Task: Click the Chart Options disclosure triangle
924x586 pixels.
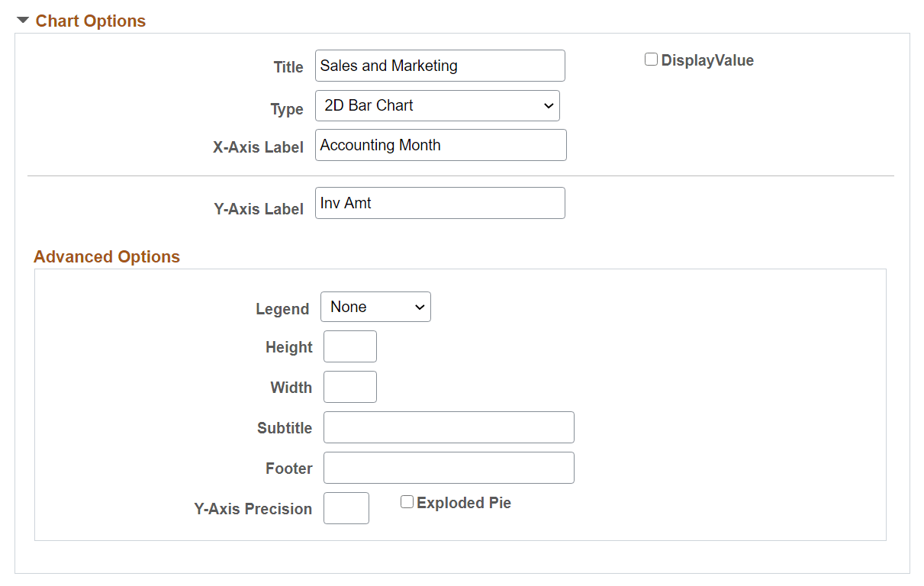Action: click(x=23, y=21)
